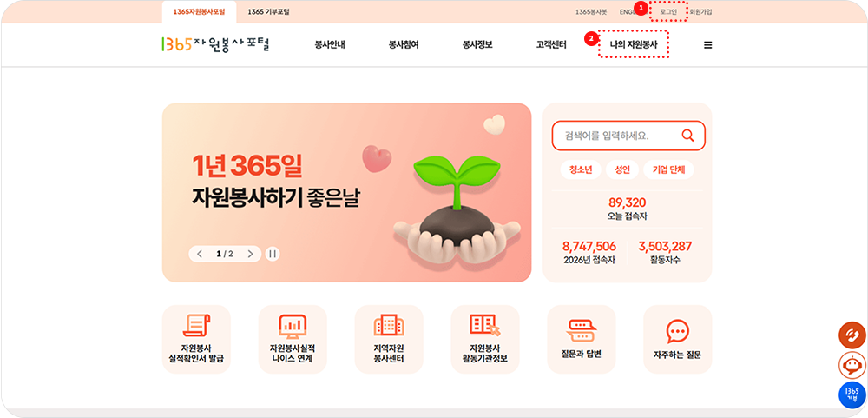
Task: Open the 봉사참여 menu
Action: (404, 45)
